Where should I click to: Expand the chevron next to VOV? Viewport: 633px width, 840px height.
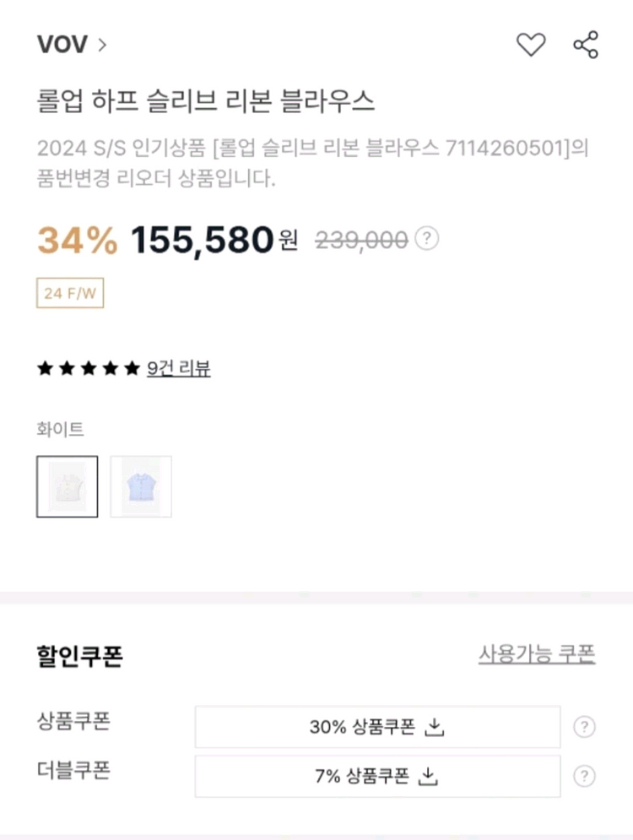pyautogui.click(x=102, y=45)
